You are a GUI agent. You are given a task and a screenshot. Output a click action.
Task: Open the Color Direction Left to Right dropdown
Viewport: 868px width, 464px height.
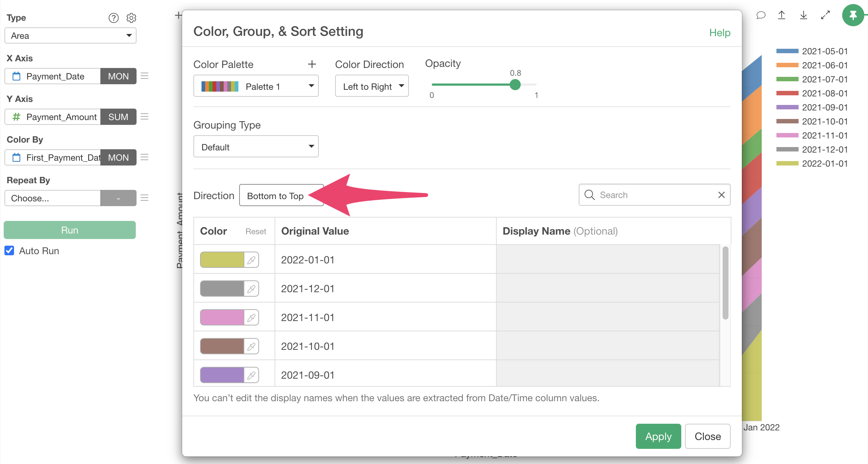tap(372, 86)
